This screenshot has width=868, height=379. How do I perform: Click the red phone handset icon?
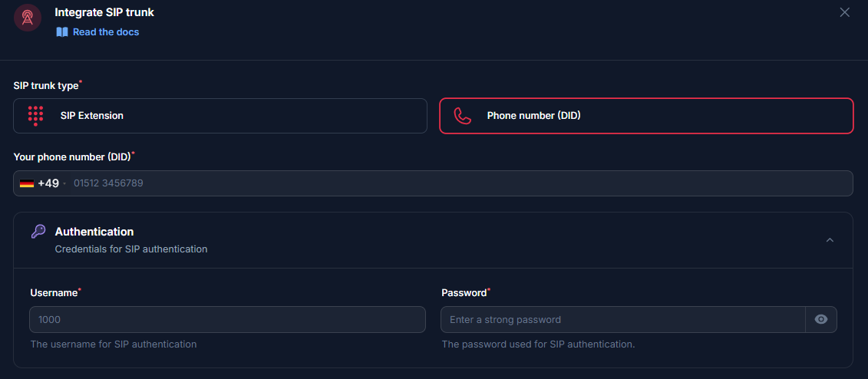[x=462, y=116]
